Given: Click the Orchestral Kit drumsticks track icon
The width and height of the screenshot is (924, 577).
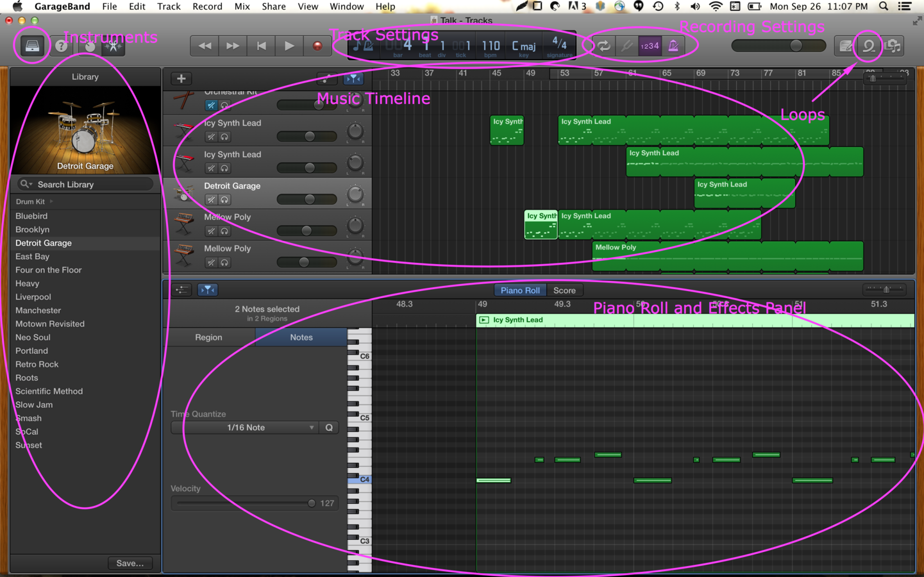Looking at the screenshot, I should click(184, 101).
